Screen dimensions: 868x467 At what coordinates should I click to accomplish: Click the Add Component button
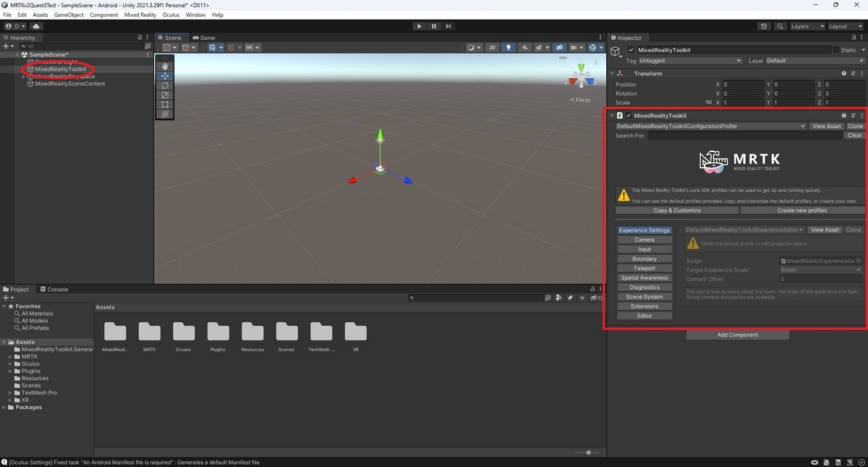[x=738, y=335]
